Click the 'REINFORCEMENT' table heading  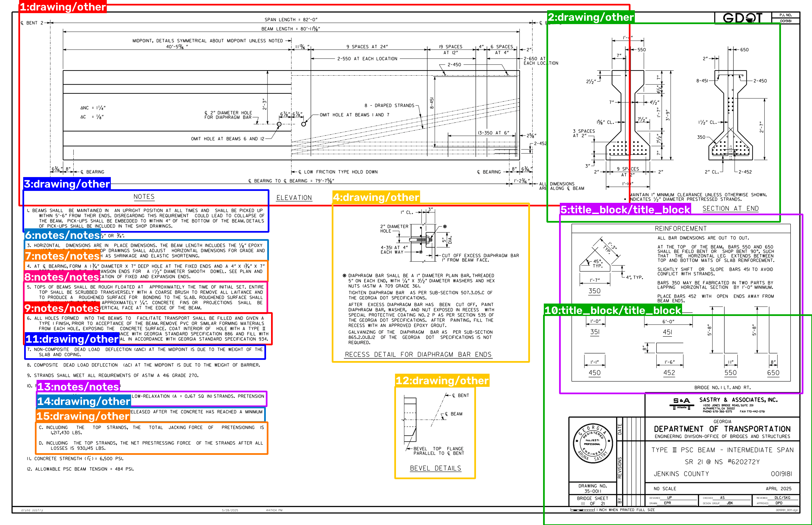(681, 229)
